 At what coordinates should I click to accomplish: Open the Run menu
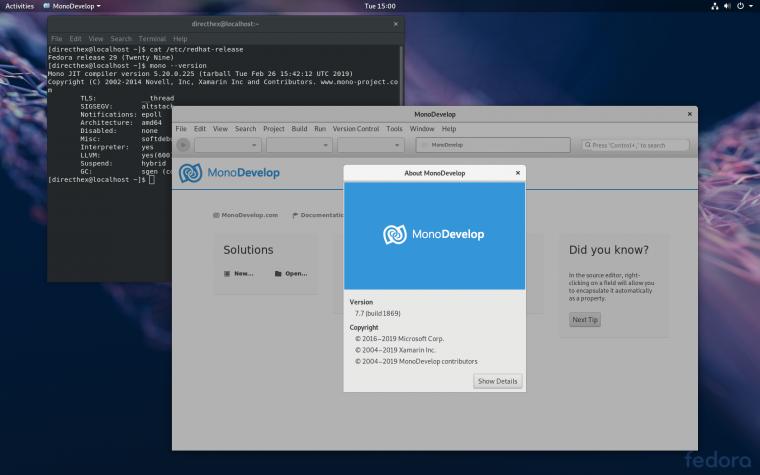pyautogui.click(x=320, y=128)
